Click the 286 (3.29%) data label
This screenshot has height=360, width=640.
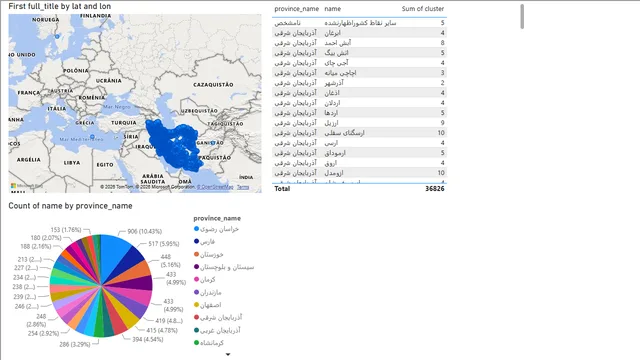point(75,344)
